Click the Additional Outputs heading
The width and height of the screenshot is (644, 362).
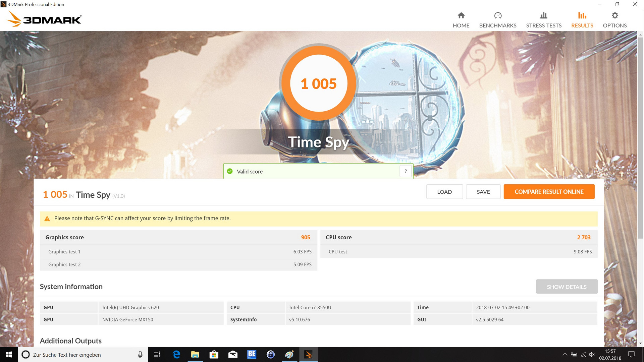coord(71,341)
